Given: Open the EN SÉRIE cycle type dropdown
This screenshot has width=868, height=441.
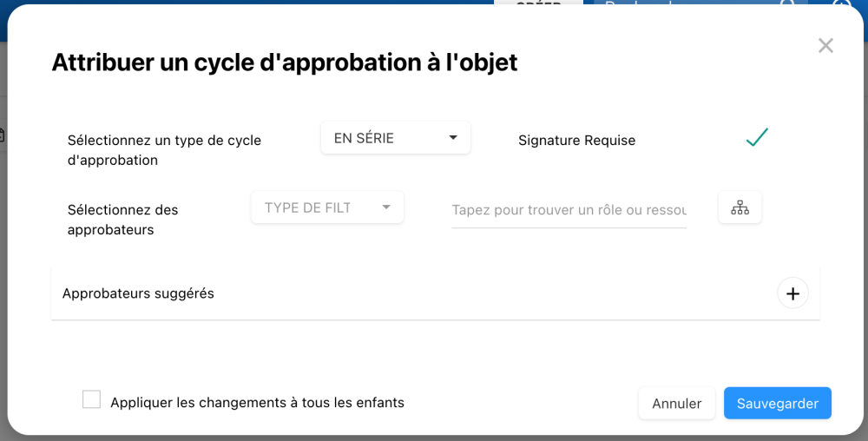Looking at the screenshot, I should click(x=395, y=138).
